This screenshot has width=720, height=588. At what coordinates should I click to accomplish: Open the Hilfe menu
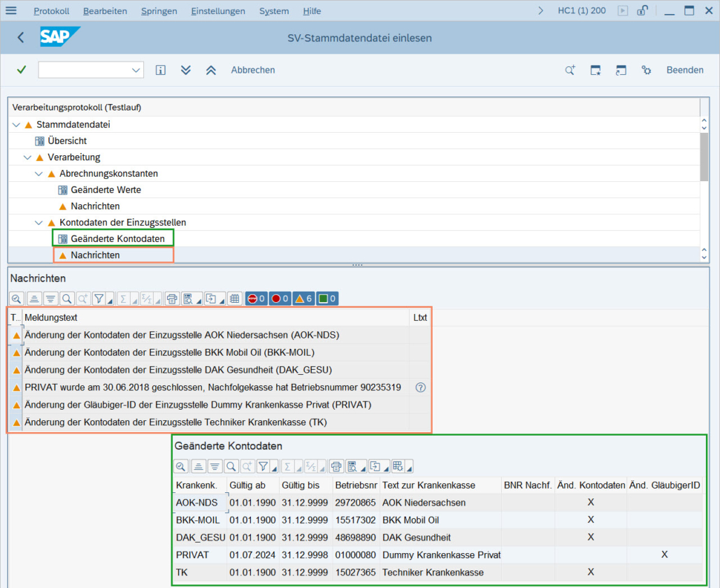(x=312, y=11)
